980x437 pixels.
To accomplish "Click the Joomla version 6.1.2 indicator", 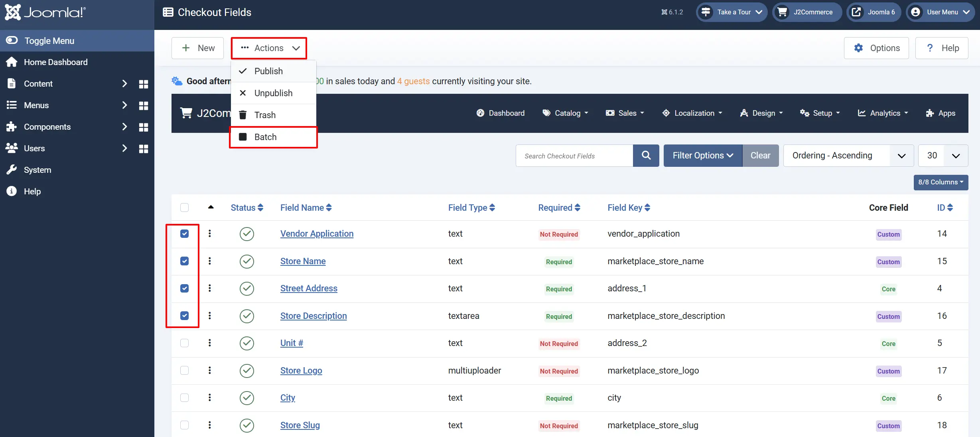I will 672,12.
